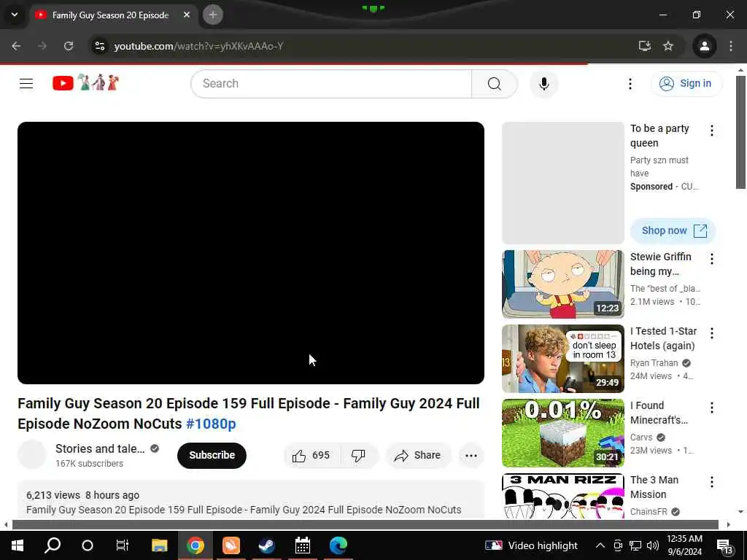
Task: Open options for the sponsored ad
Action: 712,131
